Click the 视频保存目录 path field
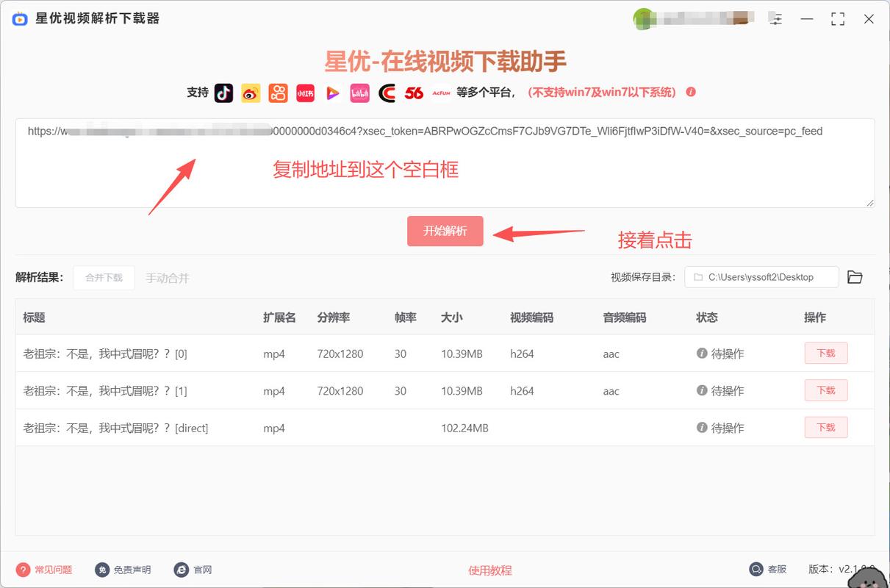 (761, 277)
